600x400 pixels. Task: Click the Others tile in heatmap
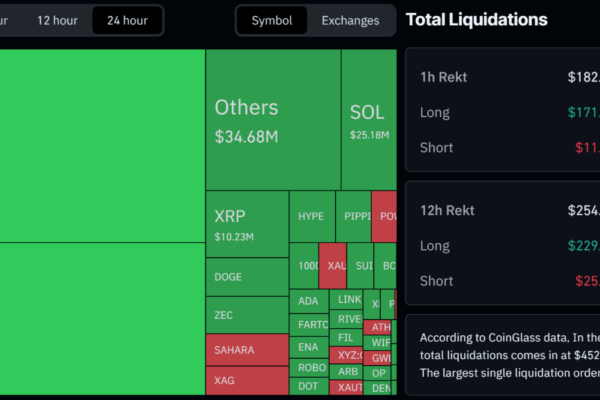point(272,119)
